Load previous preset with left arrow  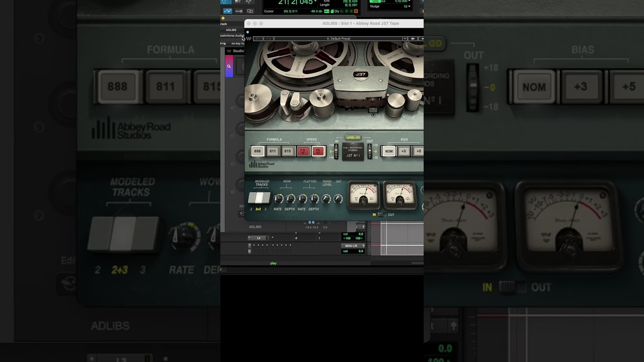413,39
